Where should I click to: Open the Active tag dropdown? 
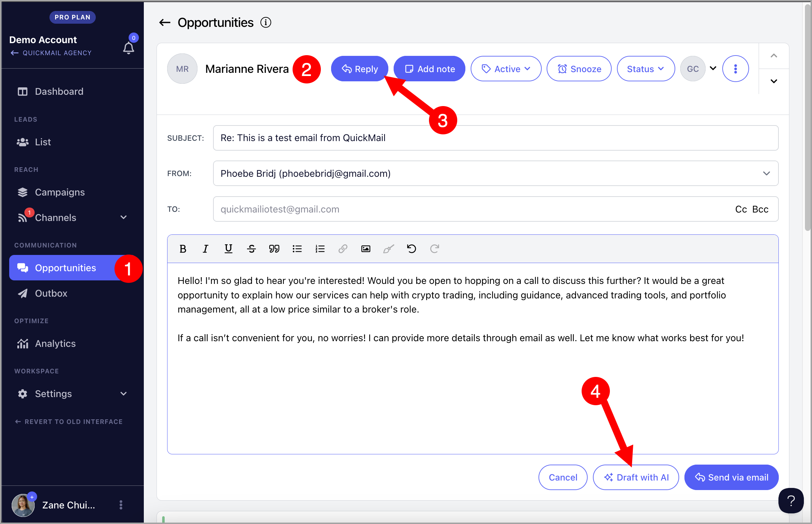(506, 69)
